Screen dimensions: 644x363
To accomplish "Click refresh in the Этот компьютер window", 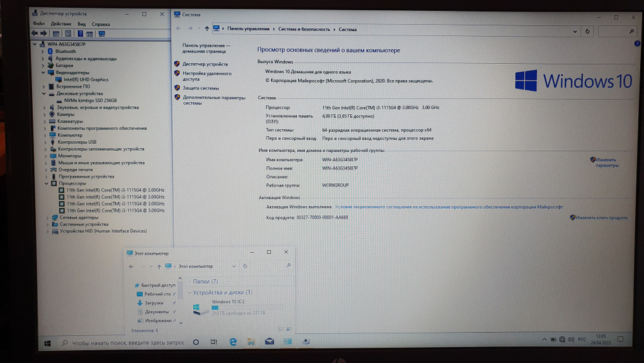I will coord(245,266).
